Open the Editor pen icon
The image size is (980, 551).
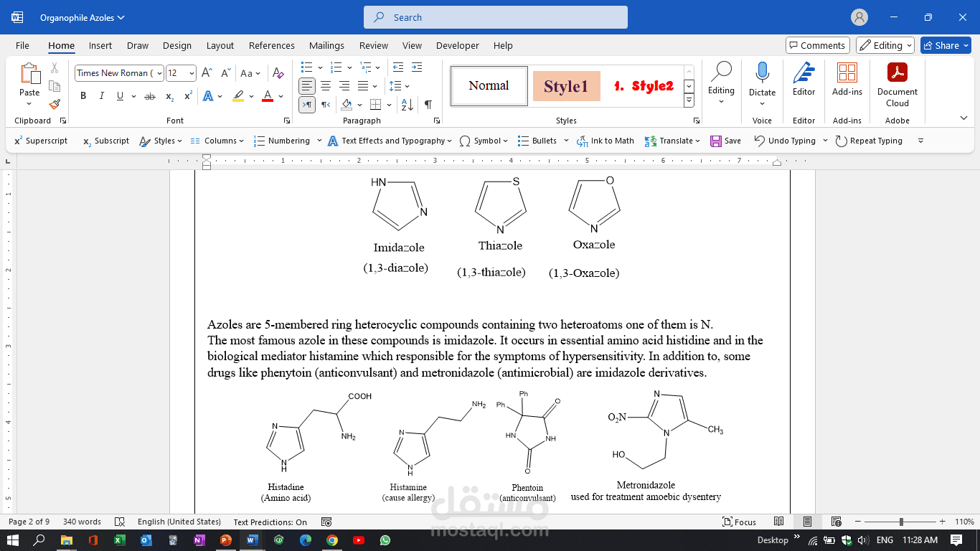coord(804,72)
